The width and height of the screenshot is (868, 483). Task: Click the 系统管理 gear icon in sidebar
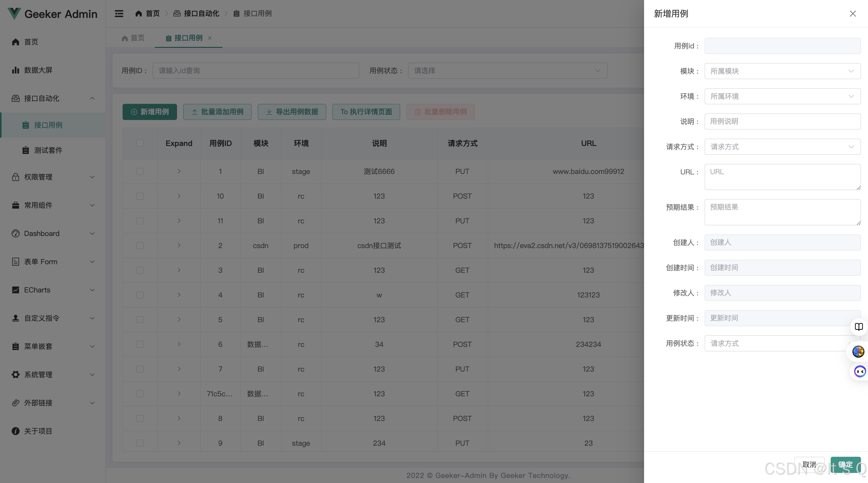pyautogui.click(x=15, y=375)
